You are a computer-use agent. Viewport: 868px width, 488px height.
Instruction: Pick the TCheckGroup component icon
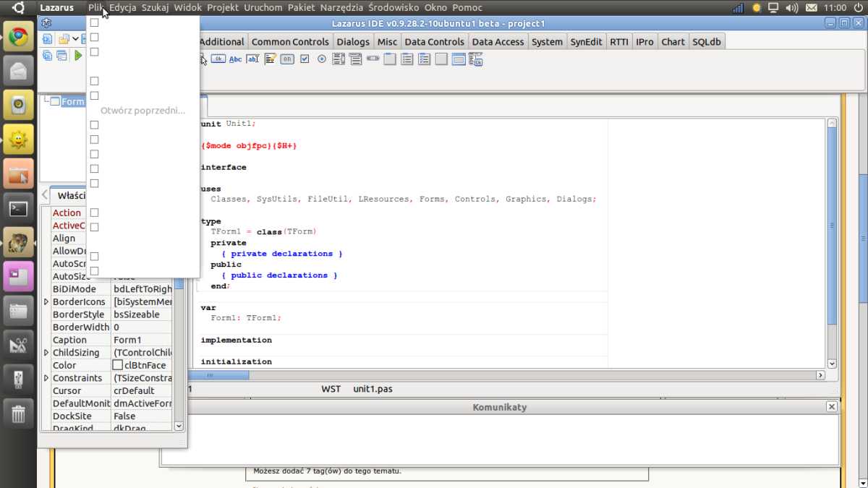pos(425,59)
